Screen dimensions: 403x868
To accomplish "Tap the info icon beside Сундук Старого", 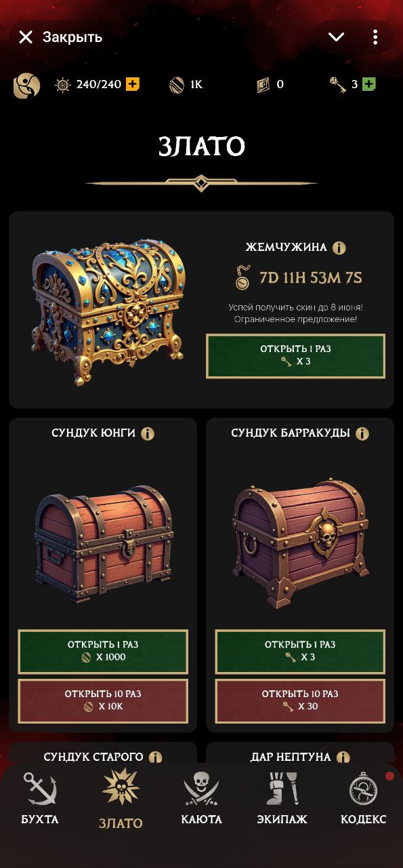I will pyautogui.click(x=156, y=757).
